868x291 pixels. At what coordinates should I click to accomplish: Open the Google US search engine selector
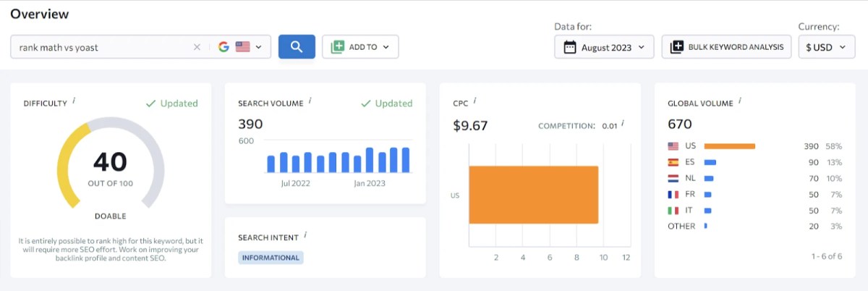240,47
